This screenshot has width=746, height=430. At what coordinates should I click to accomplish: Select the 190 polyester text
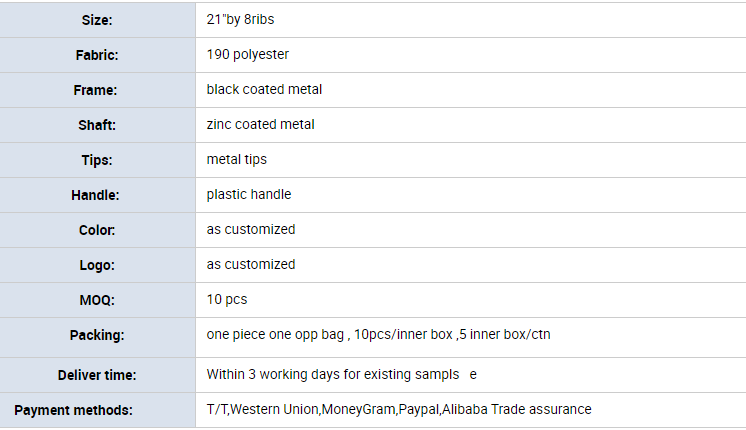[247, 55]
